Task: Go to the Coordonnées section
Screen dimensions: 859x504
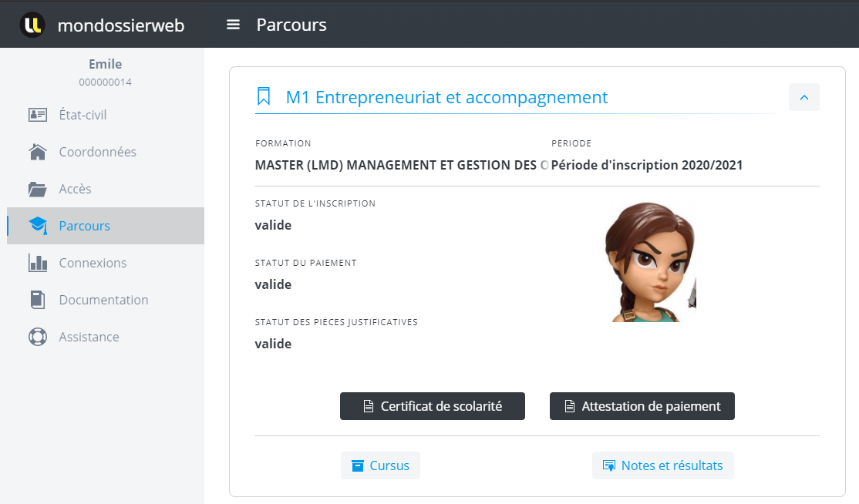Action: (x=97, y=152)
